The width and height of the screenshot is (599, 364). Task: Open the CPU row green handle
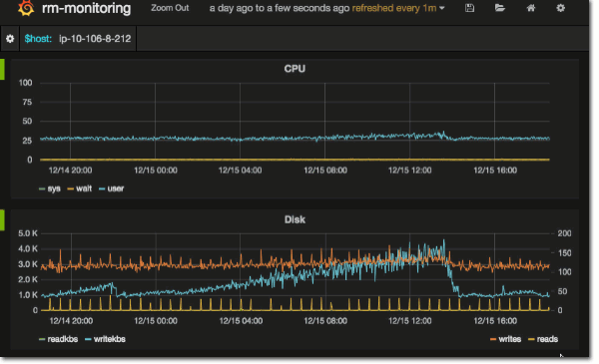pyautogui.click(x=2, y=69)
